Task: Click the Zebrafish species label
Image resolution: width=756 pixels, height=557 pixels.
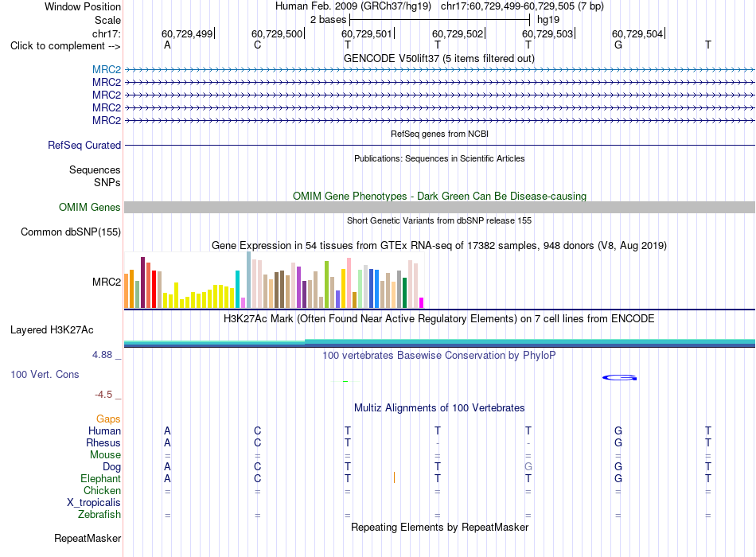Action: (x=99, y=515)
